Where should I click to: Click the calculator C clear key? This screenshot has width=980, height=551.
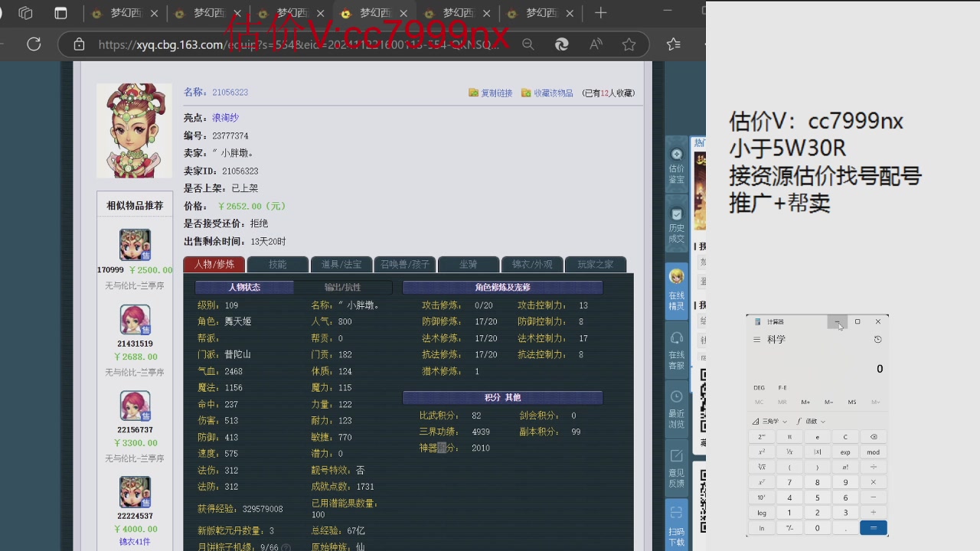click(x=845, y=437)
